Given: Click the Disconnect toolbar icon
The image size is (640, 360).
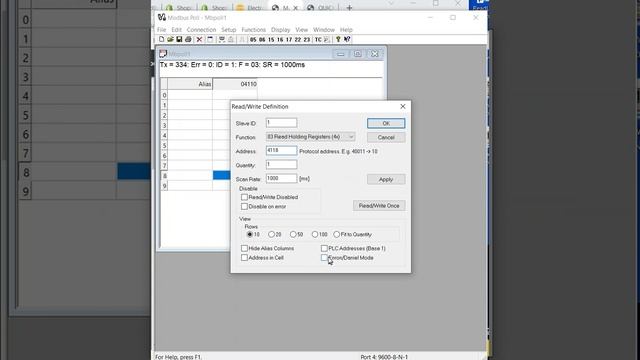Looking at the screenshot, I should [x=231, y=40].
